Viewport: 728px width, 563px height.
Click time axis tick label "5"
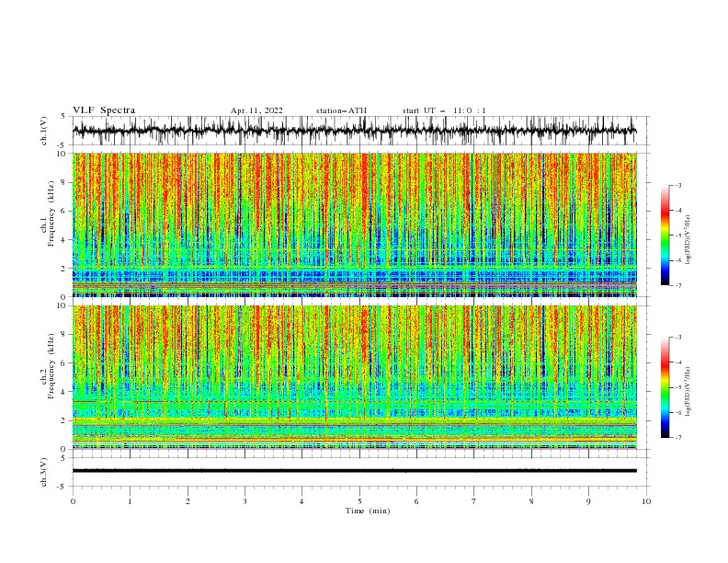[359, 501]
